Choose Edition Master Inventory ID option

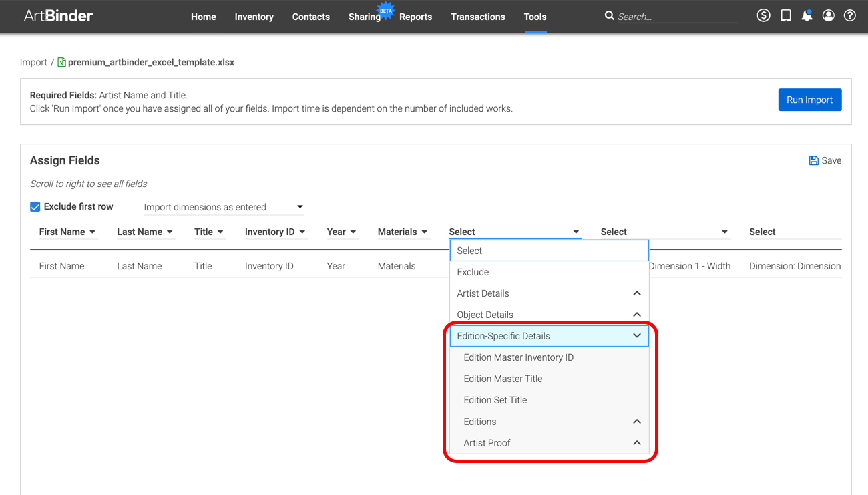[549, 357]
